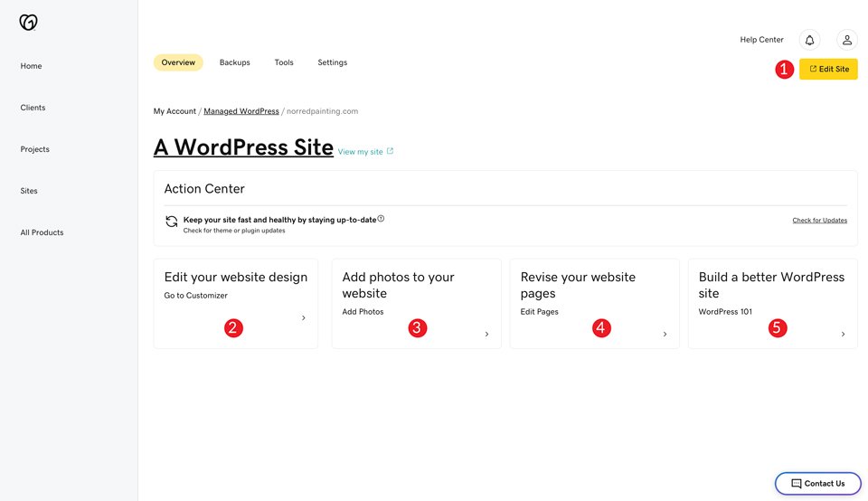Open the notifications bell icon
This screenshot has width=868, height=501.
[x=809, y=40]
